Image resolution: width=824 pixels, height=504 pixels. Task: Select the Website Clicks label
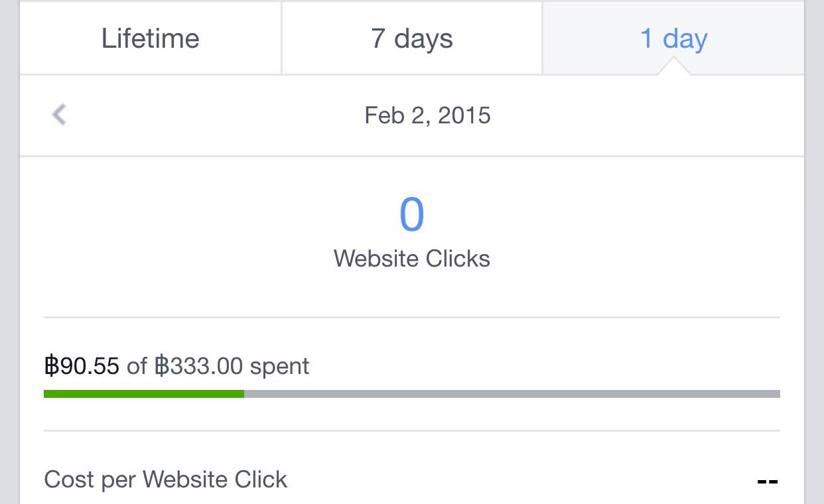[x=411, y=258]
